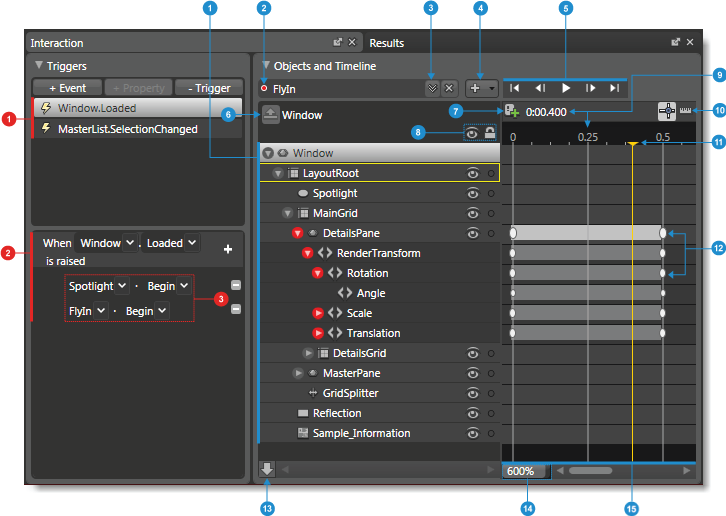Step forward to next frame
The height and width of the screenshot is (516, 726).
(x=590, y=88)
